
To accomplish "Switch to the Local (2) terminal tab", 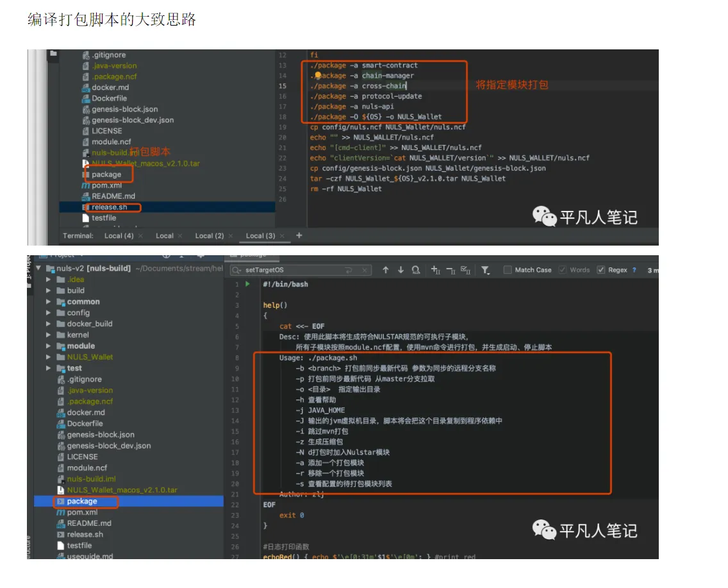I will pyautogui.click(x=210, y=236).
